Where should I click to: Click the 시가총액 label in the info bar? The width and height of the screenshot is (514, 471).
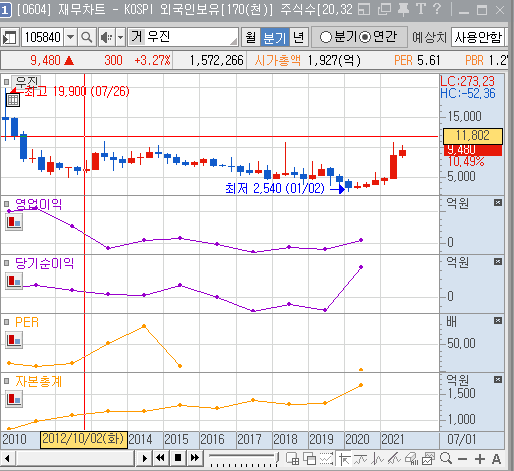point(277,60)
